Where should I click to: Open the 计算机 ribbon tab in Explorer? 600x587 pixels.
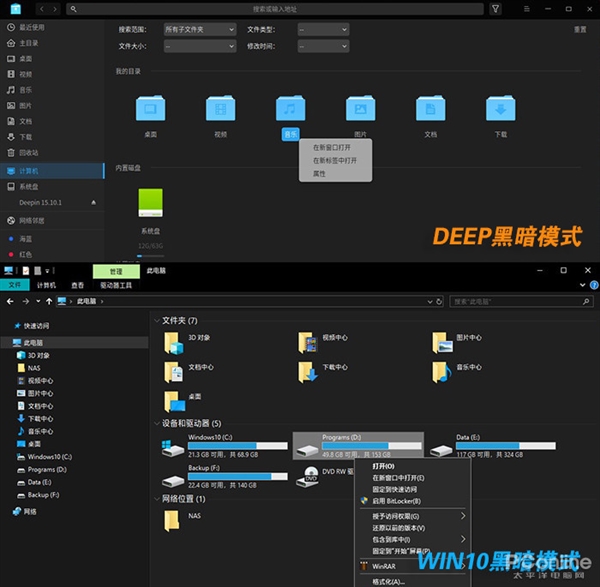46,285
